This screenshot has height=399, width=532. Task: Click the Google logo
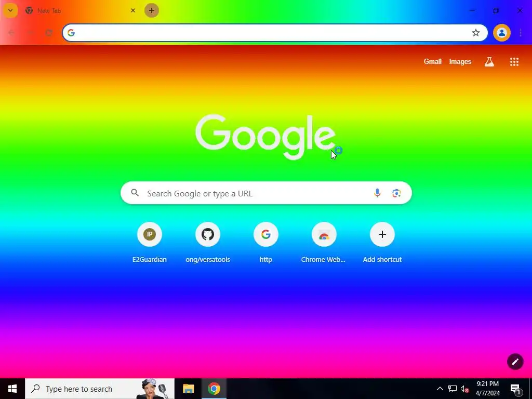[x=265, y=137]
